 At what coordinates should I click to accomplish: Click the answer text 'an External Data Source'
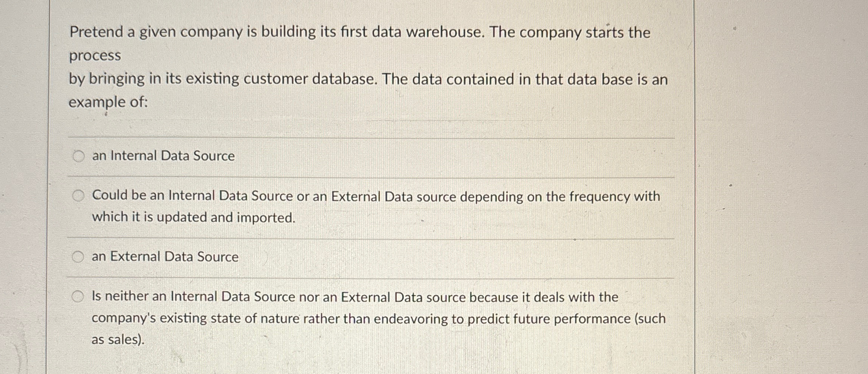(x=164, y=257)
